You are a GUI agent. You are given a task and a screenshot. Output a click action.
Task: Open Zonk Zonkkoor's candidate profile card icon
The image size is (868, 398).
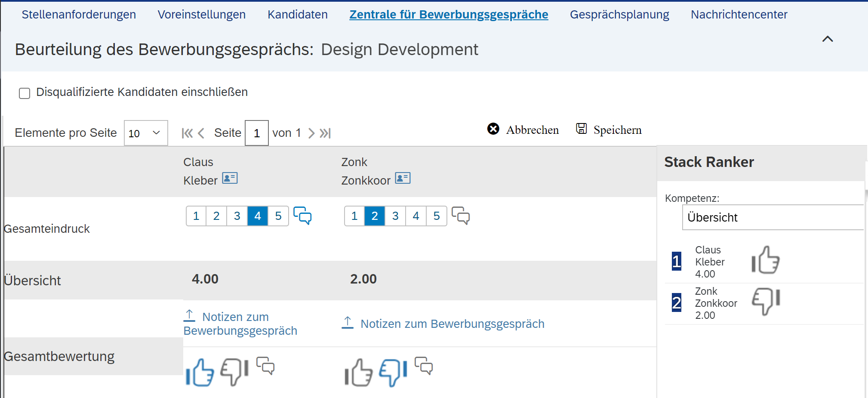click(403, 178)
